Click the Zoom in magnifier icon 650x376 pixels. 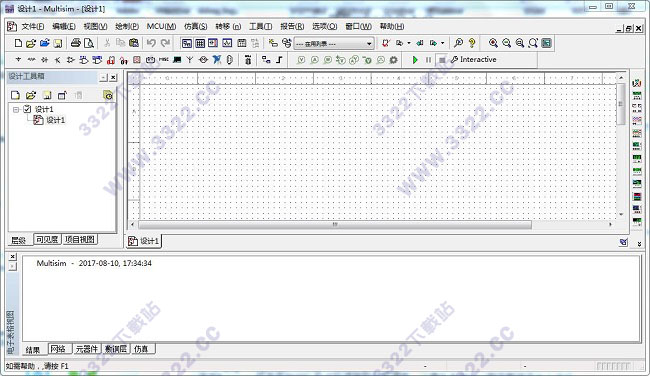click(x=493, y=43)
